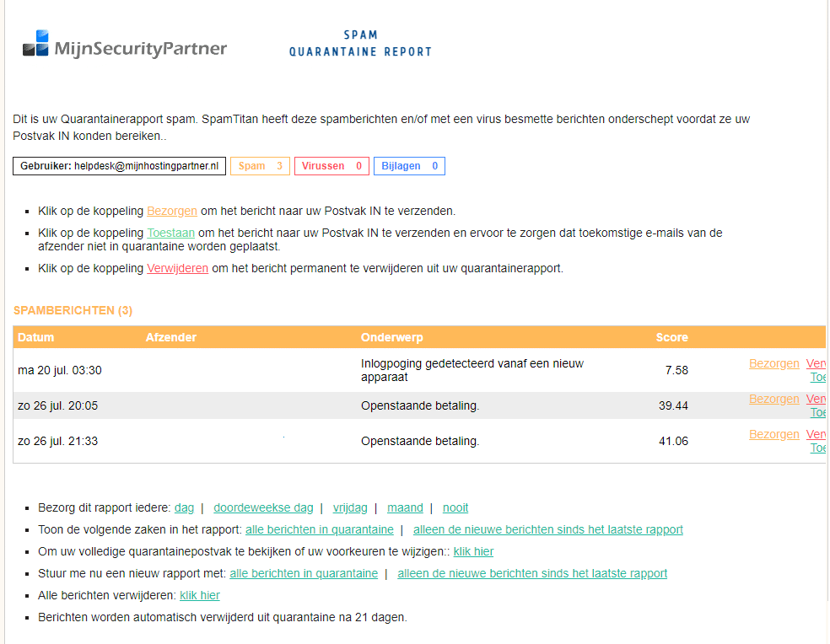Click Bezorgen for the 03:30 login attempt message
This screenshot has width=830, height=644.
pyautogui.click(x=773, y=363)
